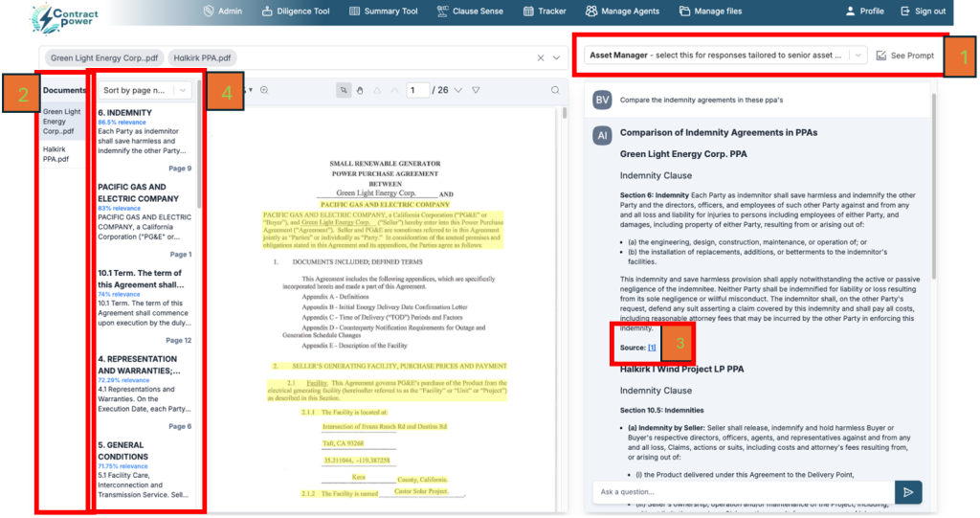This screenshot has width=980, height=518.
Task: Clear selected files with the X icon
Action: (539, 58)
